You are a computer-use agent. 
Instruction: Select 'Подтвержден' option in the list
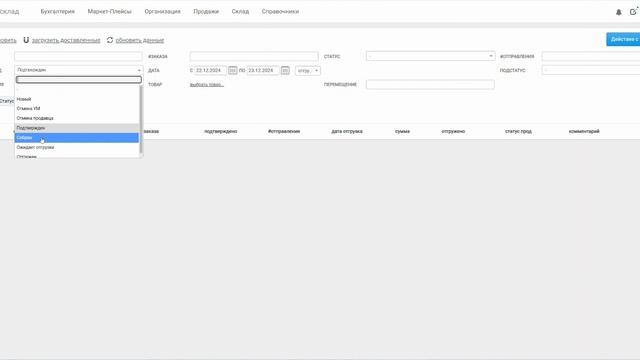coord(77,128)
